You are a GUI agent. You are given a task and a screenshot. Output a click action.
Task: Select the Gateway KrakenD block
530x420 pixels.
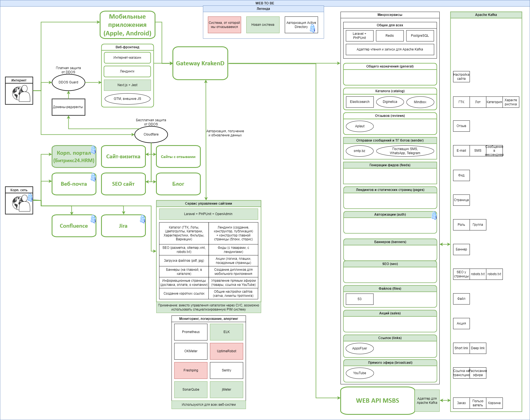(200, 63)
